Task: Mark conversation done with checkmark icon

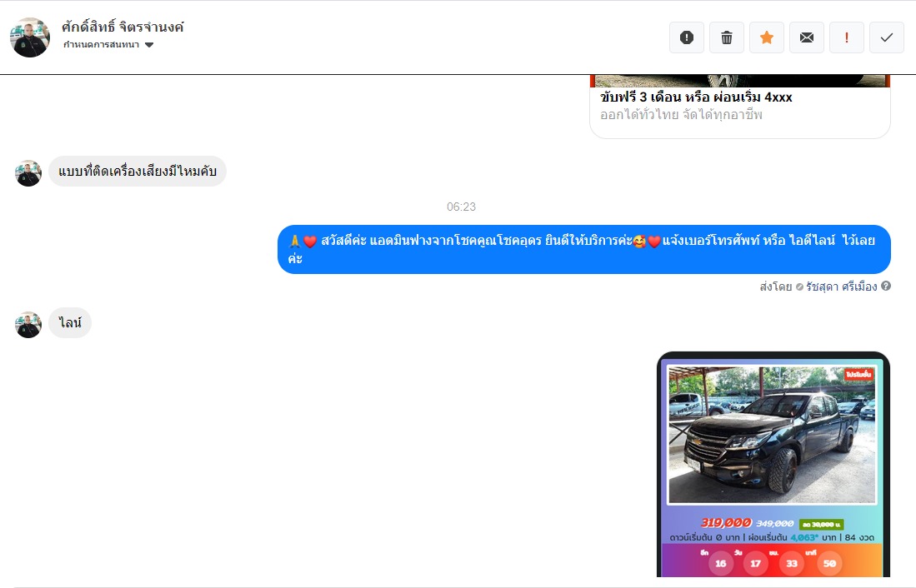Action: [887, 37]
